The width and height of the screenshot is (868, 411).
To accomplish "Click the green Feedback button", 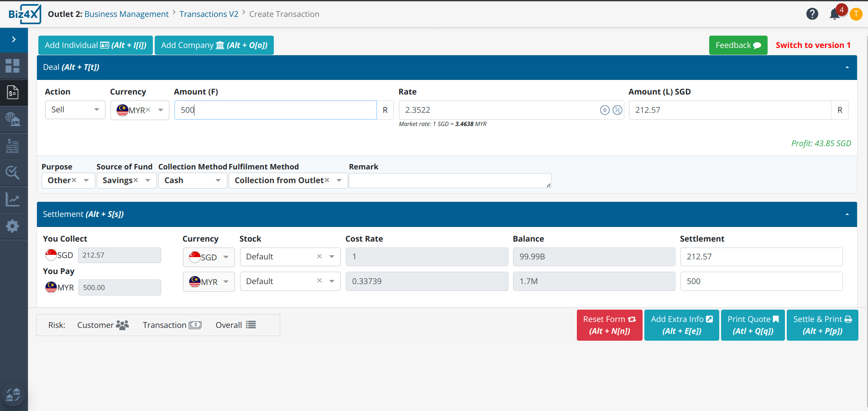I will click(738, 45).
